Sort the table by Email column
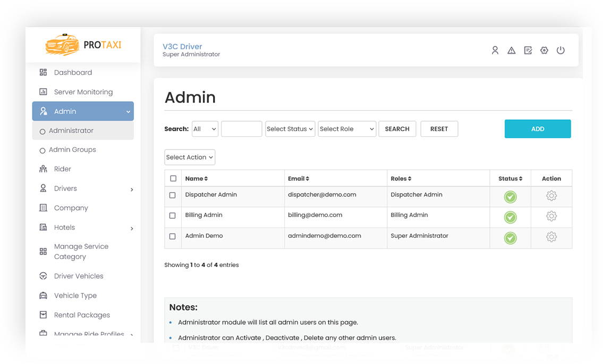Image resolution: width=603 pixels, height=364 pixels. click(x=299, y=178)
